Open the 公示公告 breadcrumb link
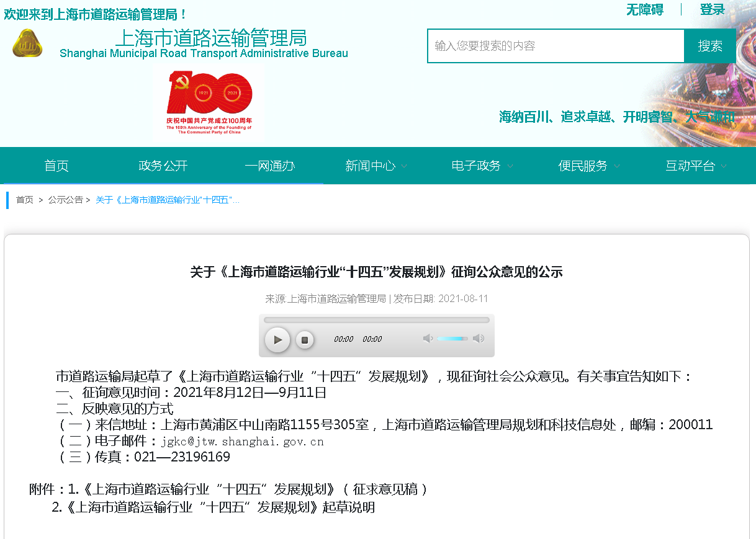 click(x=65, y=200)
